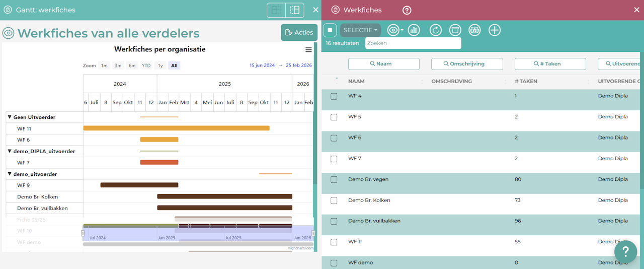Click the people group icon

474,30
